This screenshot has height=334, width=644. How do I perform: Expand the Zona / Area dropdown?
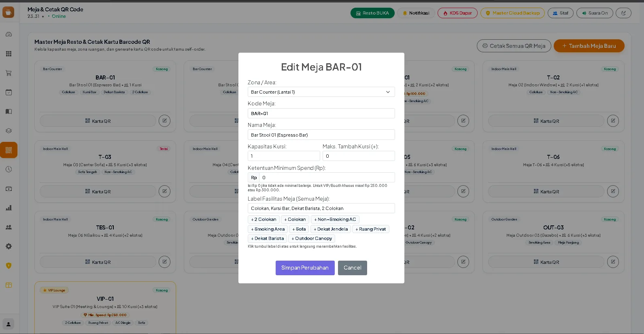pos(321,92)
